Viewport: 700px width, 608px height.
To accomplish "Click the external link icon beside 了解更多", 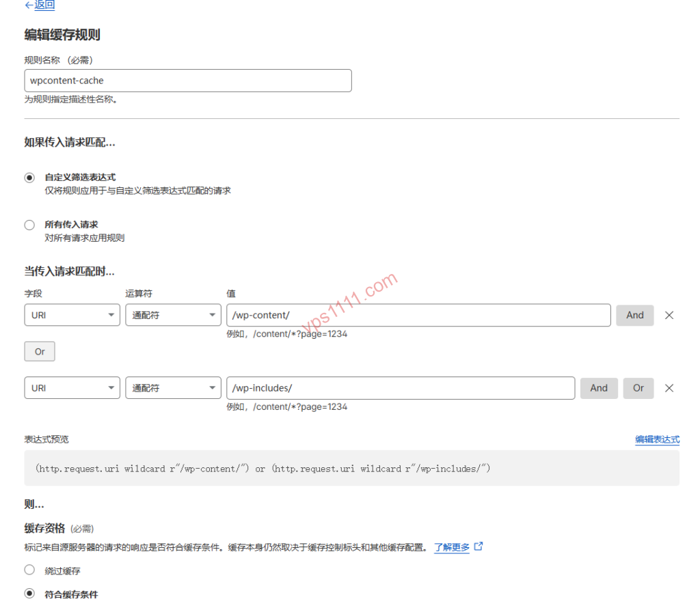I will [479, 546].
